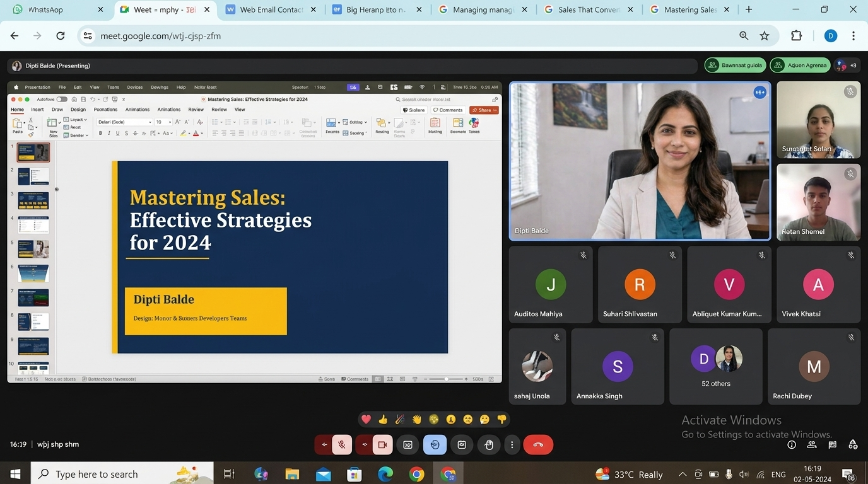Toggle the microphone mute button in Meet
Viewport: 868px width, 484px height.
coord(342,445)
